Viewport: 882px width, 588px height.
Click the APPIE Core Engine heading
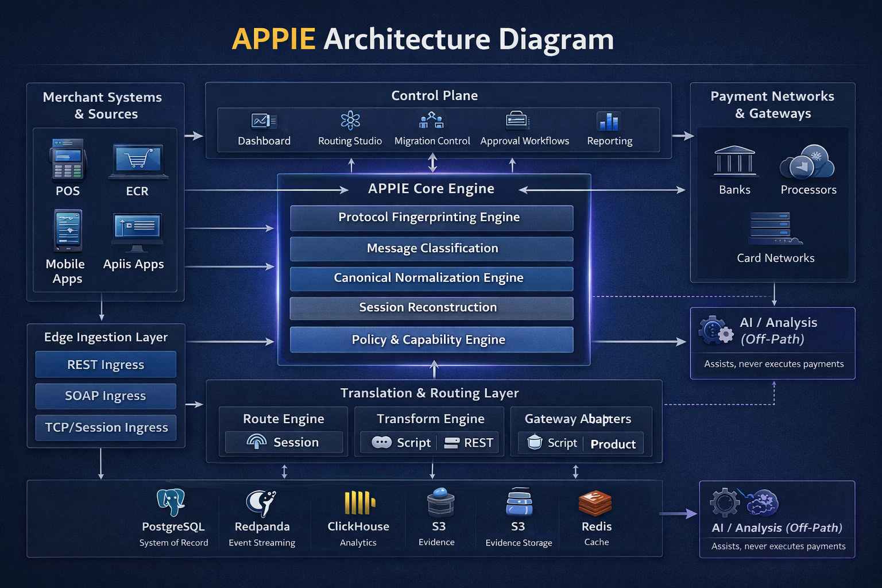coord(431,189)
